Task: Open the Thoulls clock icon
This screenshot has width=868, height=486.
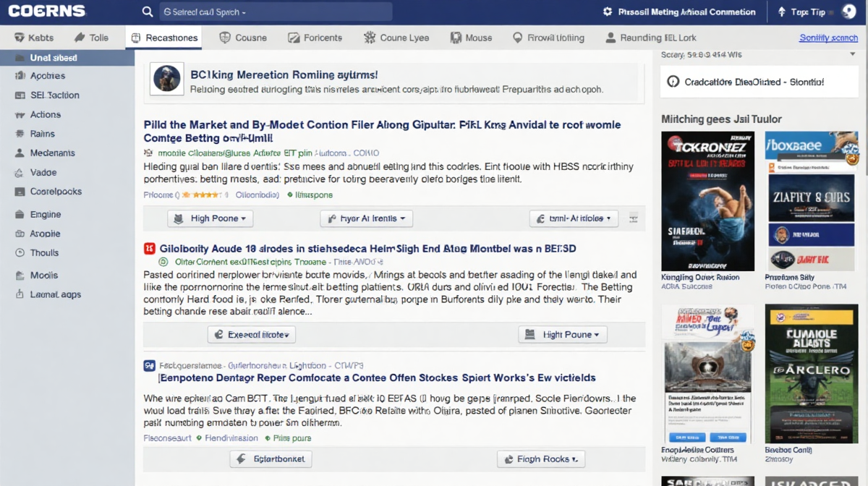Action: pyautogui.click(x=19, y=253)
